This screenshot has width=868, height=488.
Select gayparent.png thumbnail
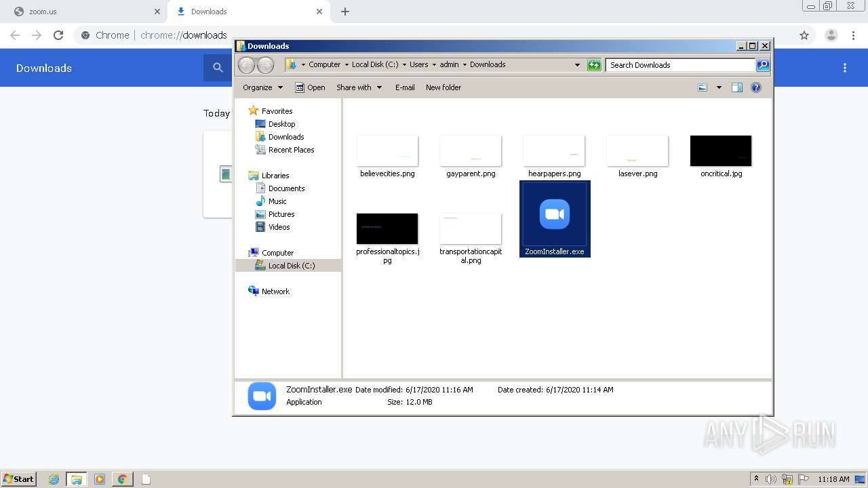click(471, 150)
